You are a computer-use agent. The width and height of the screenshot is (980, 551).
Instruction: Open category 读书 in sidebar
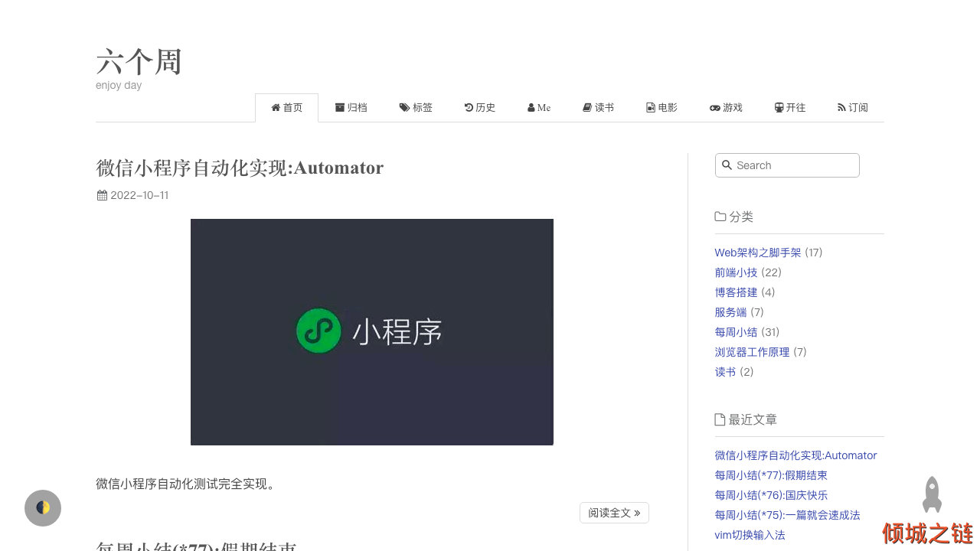pyautogui.click(x=725, y=372)
